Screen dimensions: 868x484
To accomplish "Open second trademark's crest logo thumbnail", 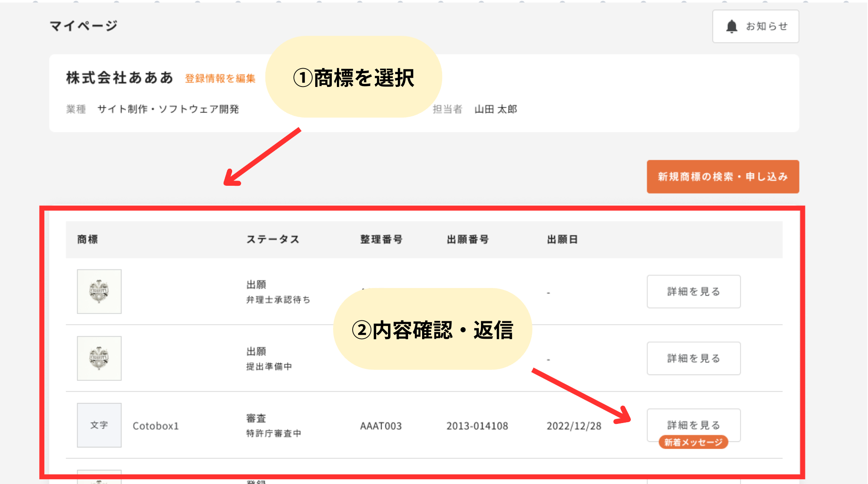I will click(x=99, y=358).
